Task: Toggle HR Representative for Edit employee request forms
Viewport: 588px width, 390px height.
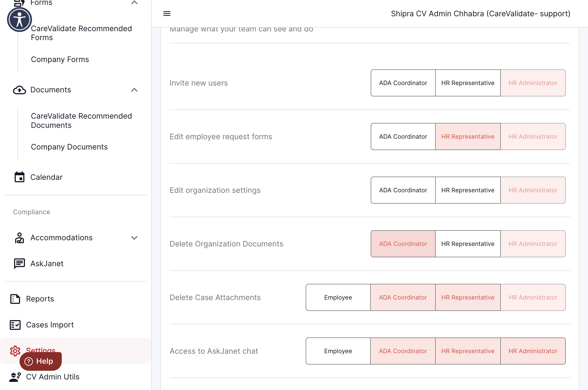Action: click(x=468, y=136)
